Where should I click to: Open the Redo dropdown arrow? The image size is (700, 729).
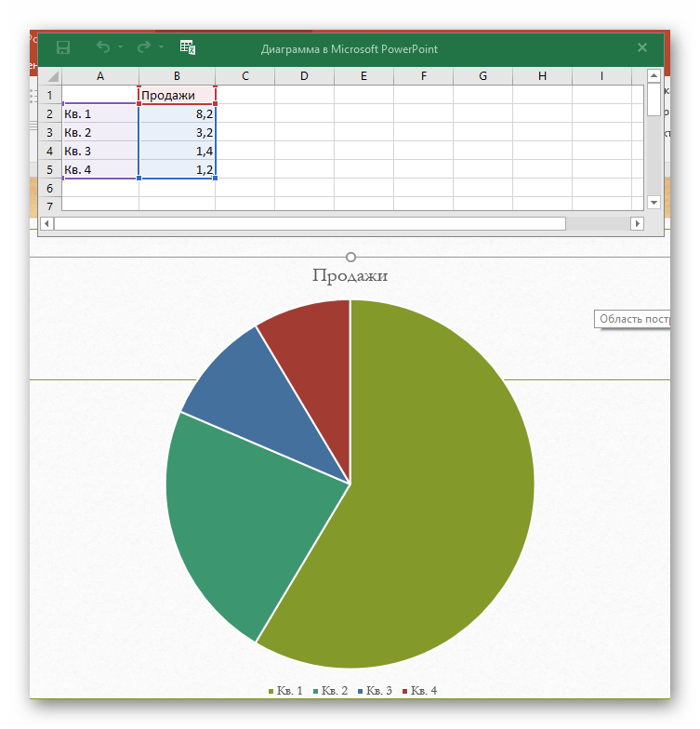[162, 46]
